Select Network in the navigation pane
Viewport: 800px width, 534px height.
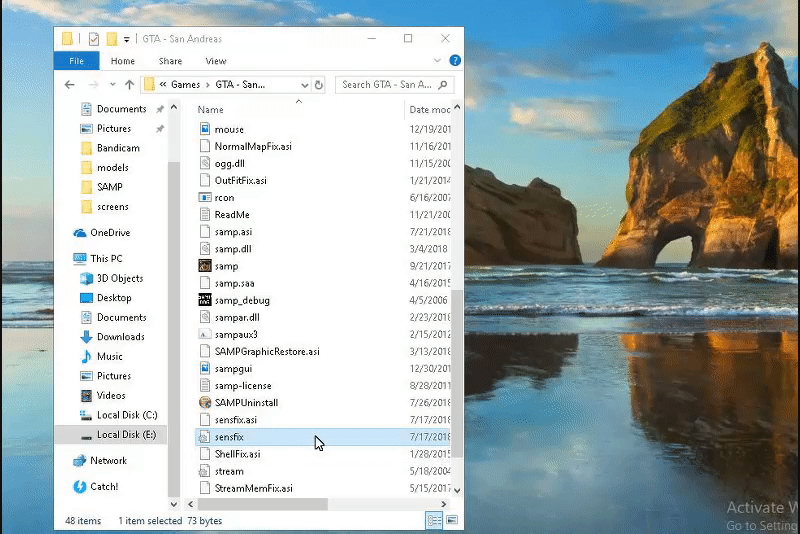coord(109,461)
